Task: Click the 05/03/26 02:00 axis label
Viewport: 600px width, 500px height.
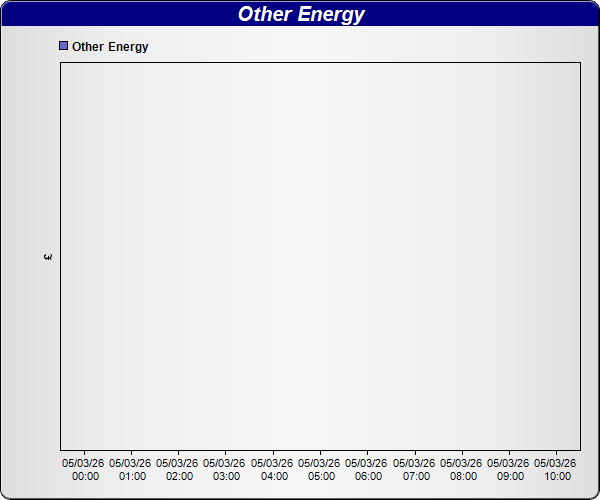Action: pyautogui.click(x=178, y=470)
